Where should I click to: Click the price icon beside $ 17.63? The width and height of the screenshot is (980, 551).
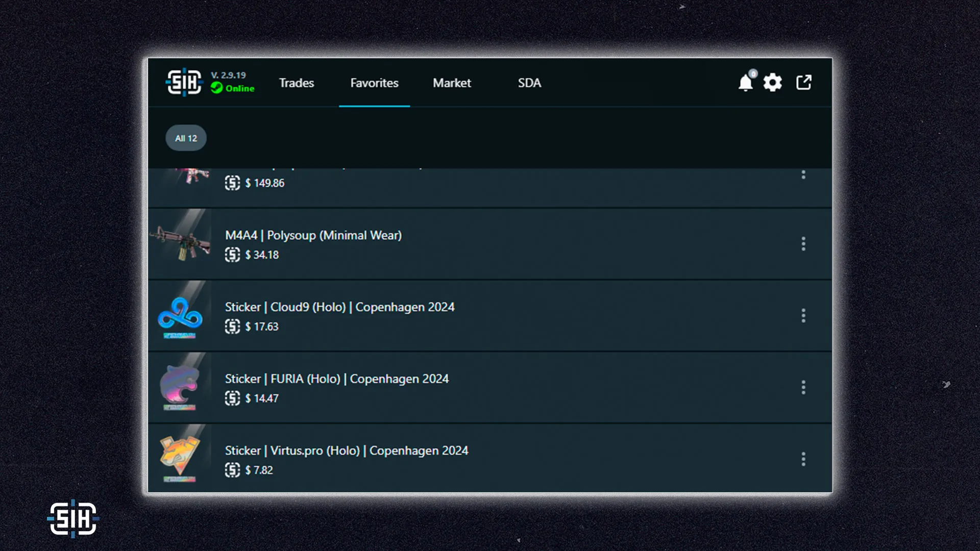click(x=232, y=327)
